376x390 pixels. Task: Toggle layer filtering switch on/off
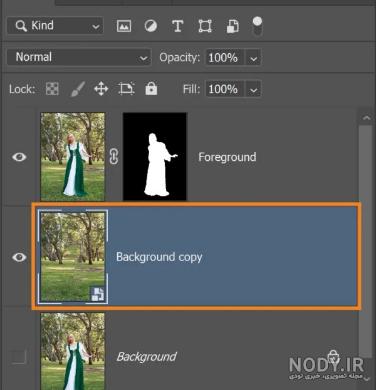[257, 26]
